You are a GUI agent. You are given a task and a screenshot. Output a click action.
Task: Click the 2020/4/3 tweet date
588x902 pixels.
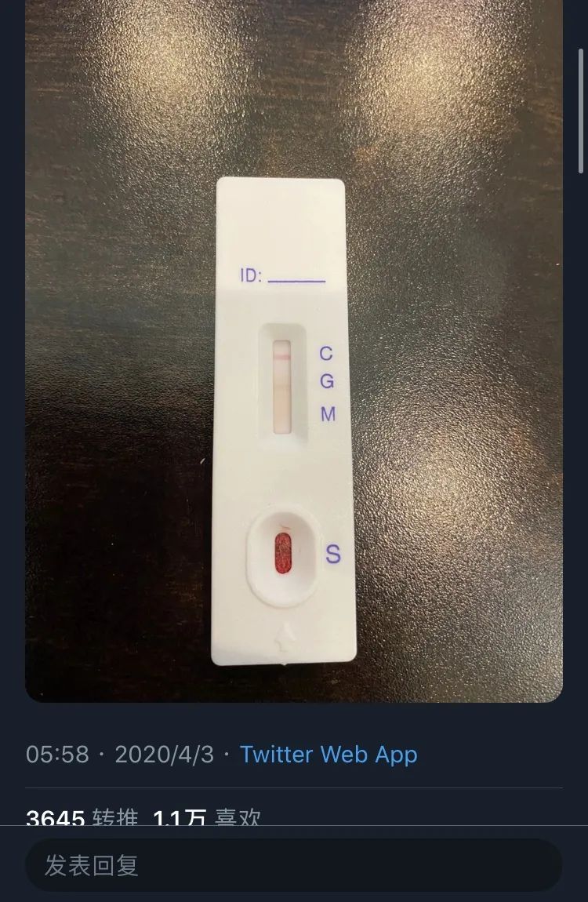click(x=164, y=755)
